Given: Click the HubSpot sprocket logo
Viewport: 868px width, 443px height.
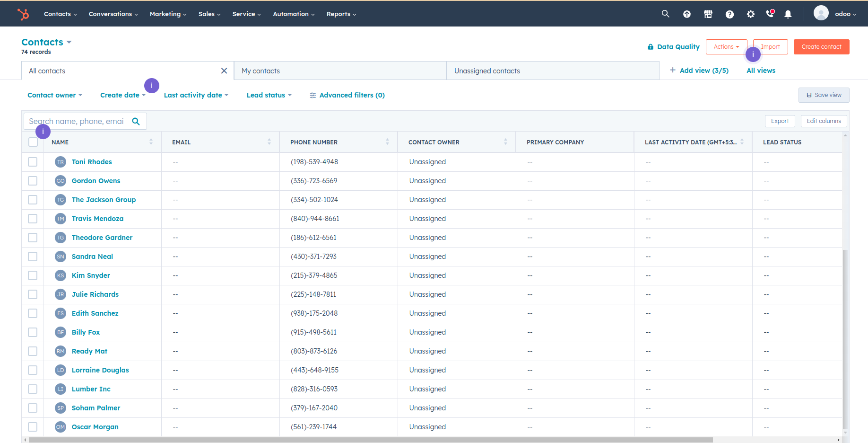Looking at the screenshot, I should click(23, 14).
